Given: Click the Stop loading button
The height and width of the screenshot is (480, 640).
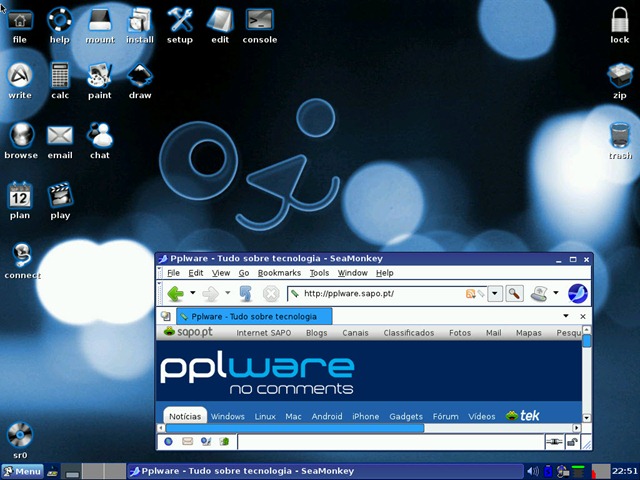Looking at the screenshot, I should 271,293.
